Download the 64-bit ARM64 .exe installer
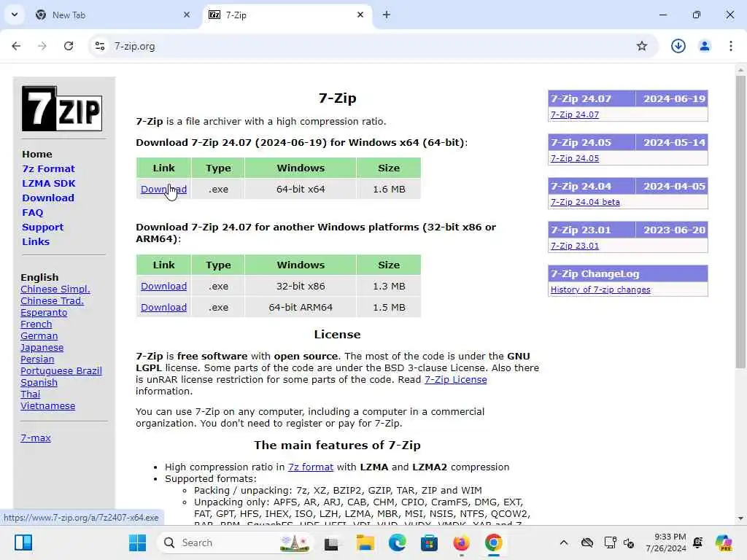 tap(163, 307)
